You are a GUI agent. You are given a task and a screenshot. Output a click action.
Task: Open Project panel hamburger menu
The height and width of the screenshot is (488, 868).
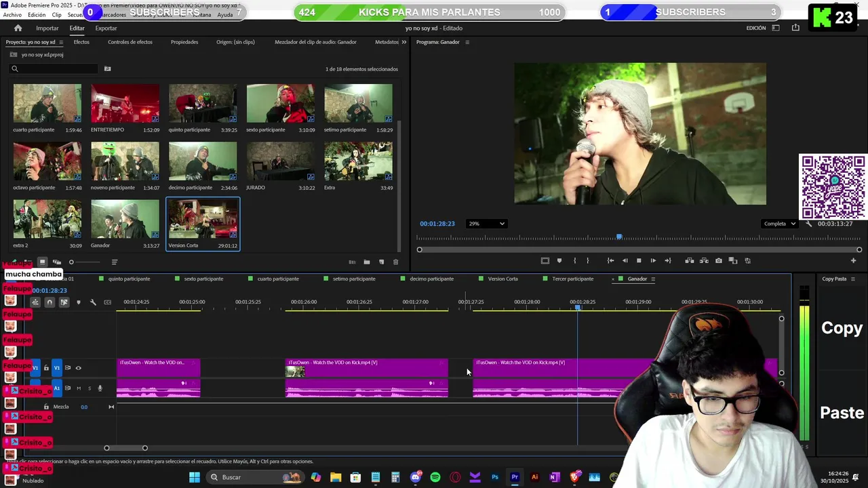click(61, 42)
